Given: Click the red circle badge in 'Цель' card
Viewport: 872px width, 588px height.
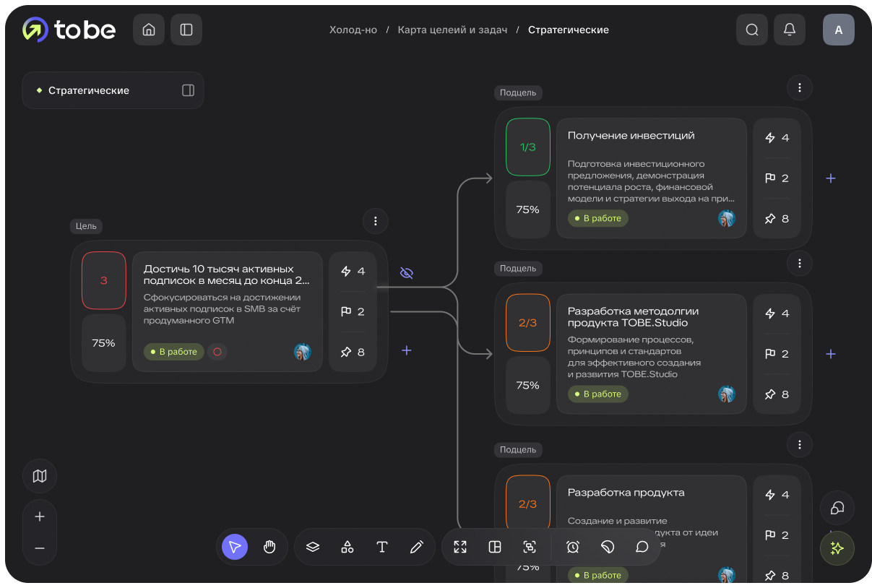Looking at the screenshot, I should click(x=217, y=352).
